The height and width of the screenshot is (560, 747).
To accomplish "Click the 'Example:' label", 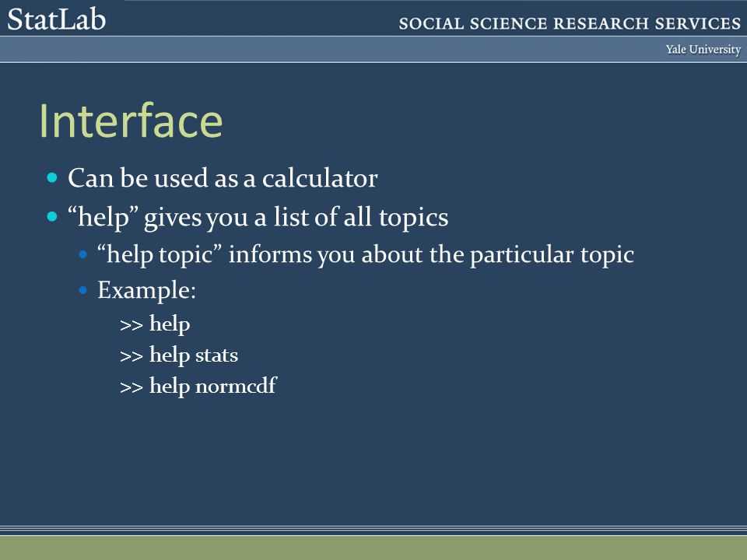I will (x=147, y=290).
